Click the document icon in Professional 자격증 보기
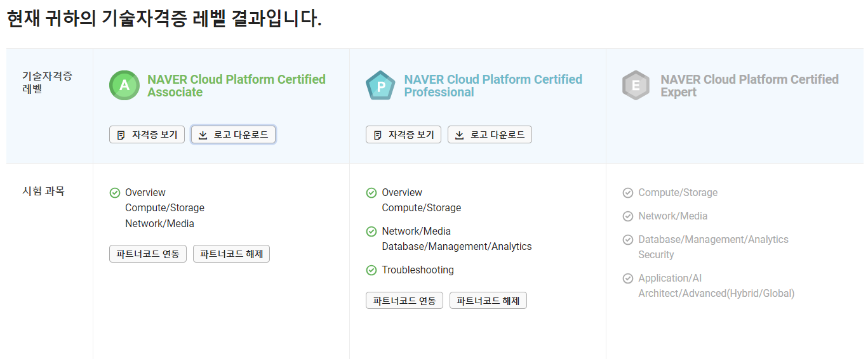The width and height of the screenshot is (868, 359). click(378, 135)
